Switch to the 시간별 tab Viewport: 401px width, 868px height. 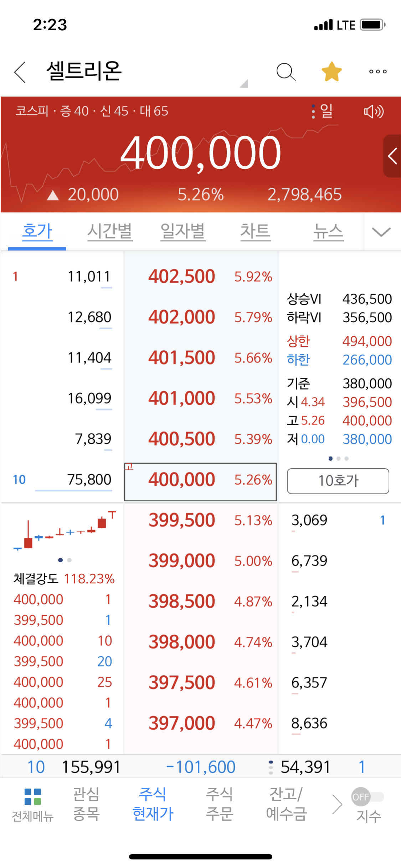[110, 232]
